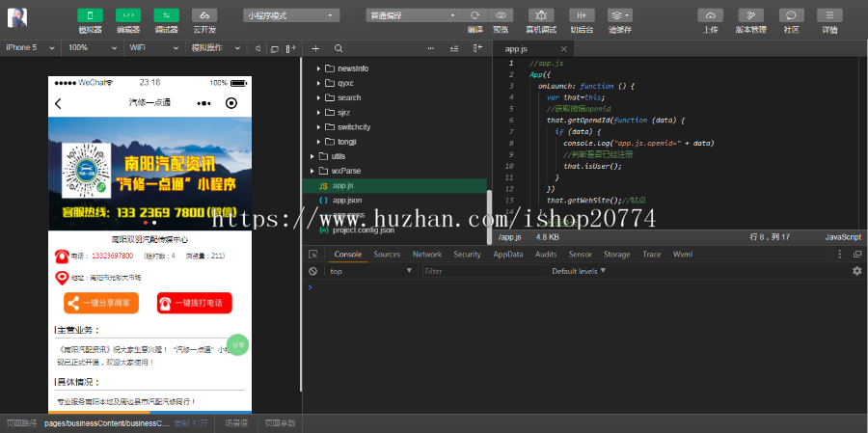Toggle the simulator panel button
The image size is (868, 433).
90,15
